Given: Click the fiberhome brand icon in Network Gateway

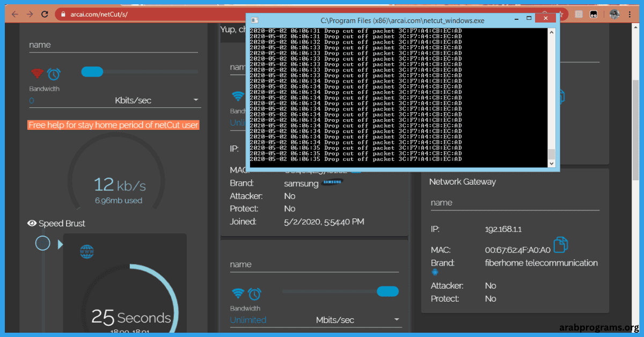Looking at the screenshot, I should pos(435,273).
